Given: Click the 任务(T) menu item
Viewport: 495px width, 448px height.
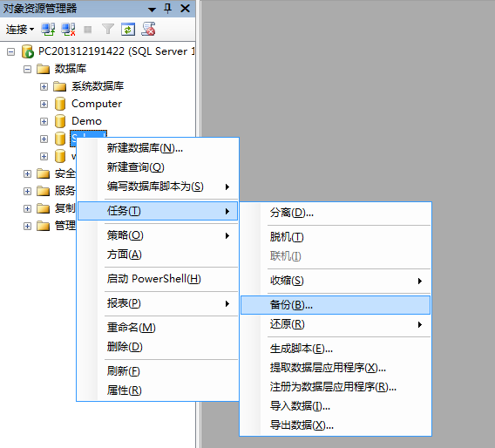Looking at the screenshot, I should [158, 211].
